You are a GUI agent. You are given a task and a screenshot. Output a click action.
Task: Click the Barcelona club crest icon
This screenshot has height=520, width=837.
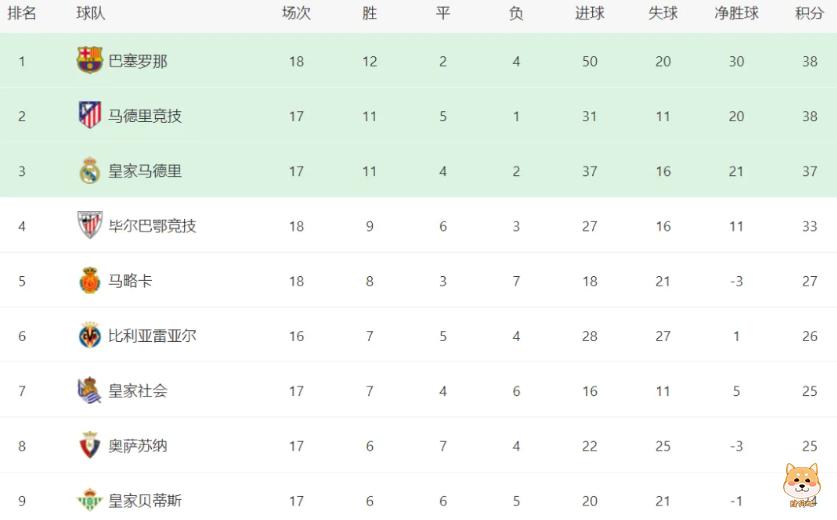pyautogui.click(x=90, y=61)
